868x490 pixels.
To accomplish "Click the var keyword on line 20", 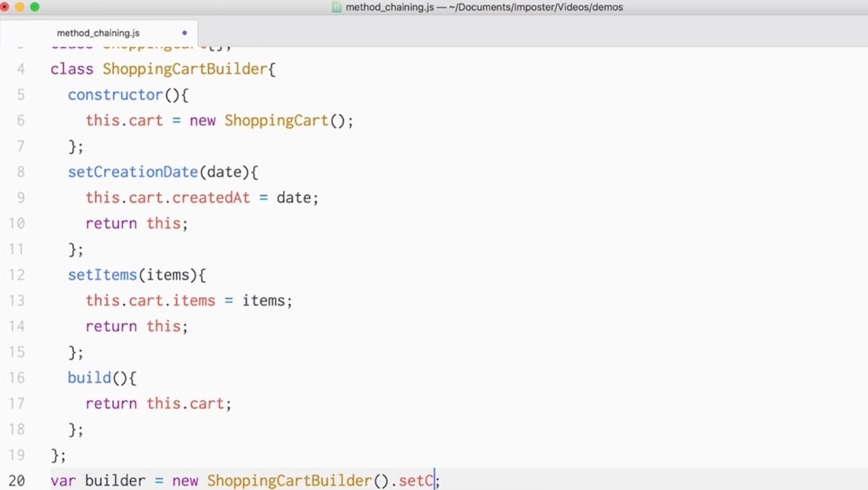I will coord(62,481).
